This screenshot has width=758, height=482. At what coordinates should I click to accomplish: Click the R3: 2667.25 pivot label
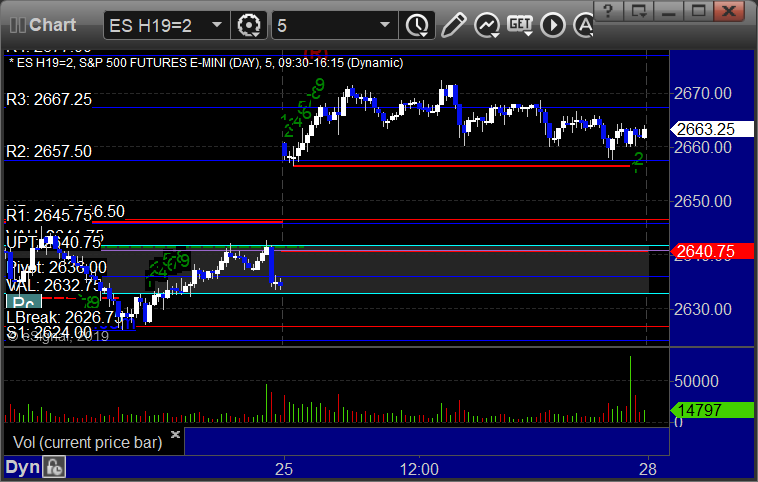[x=49, y=100]
